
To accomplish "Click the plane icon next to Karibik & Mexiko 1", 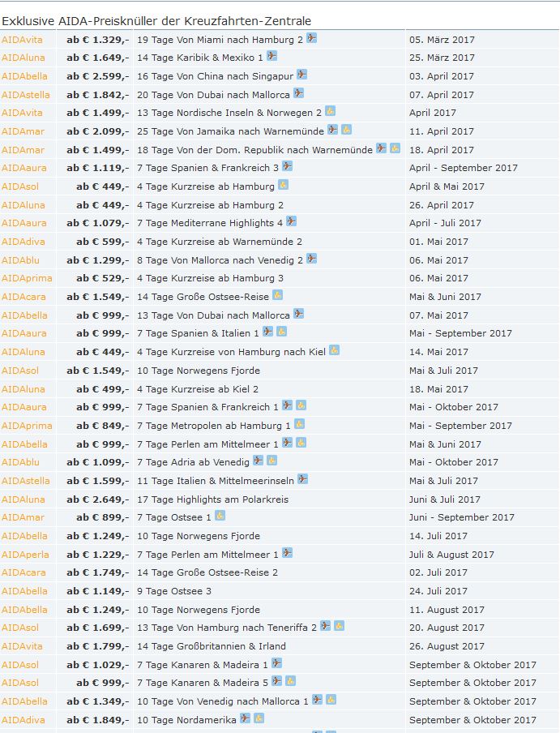I will [x=271, y=56].
